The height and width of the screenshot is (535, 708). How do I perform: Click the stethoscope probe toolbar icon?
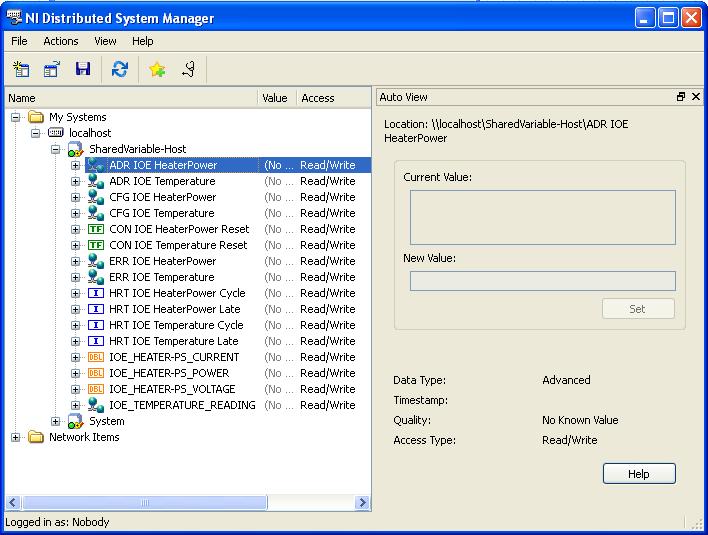[187, 69]
